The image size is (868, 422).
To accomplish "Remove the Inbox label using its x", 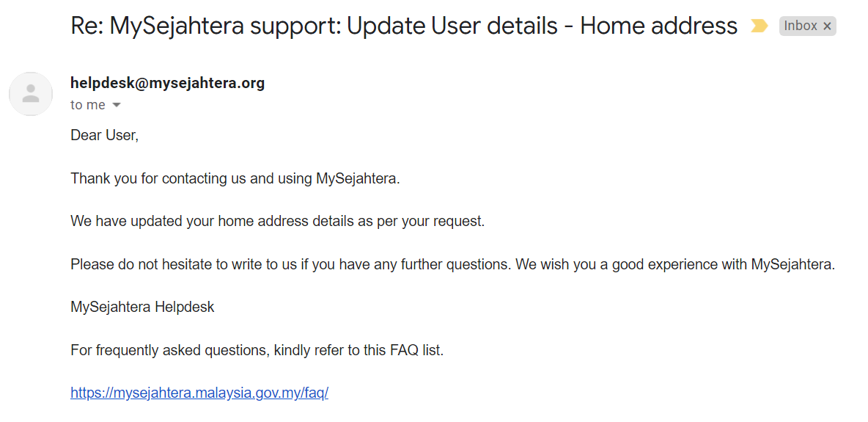I will click(827, 26).
